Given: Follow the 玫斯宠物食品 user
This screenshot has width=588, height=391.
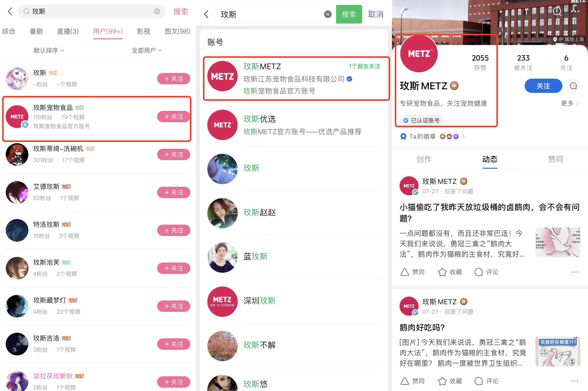Looking at the screenshot, I should point(174,117).
